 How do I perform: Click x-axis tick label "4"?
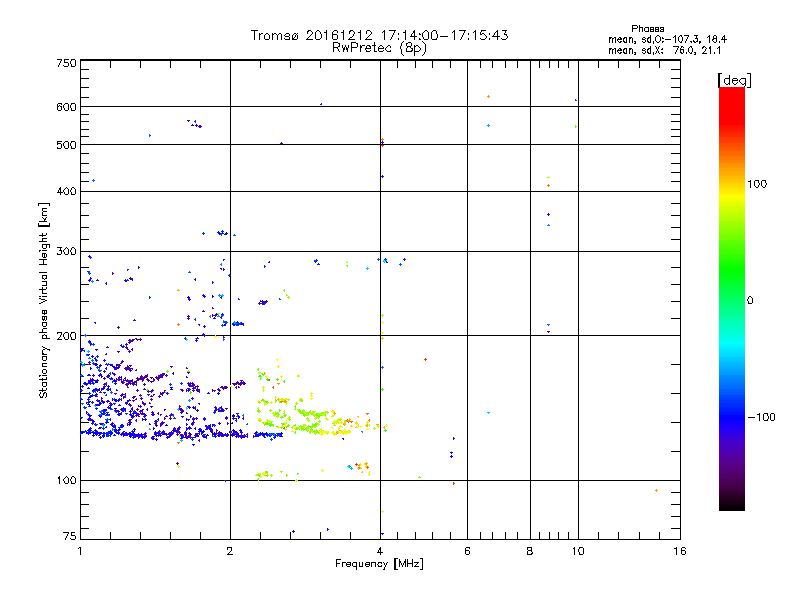point(380,551)
